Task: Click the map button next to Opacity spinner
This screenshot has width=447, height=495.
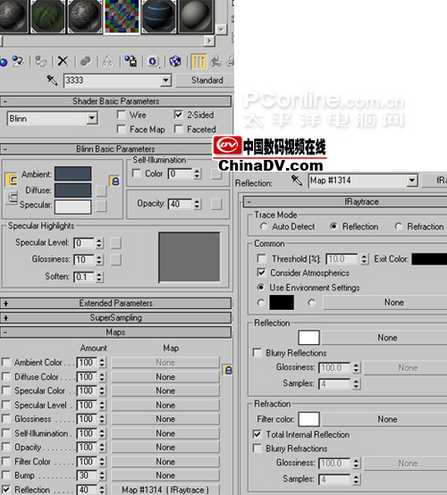Action: pos(217,204)
